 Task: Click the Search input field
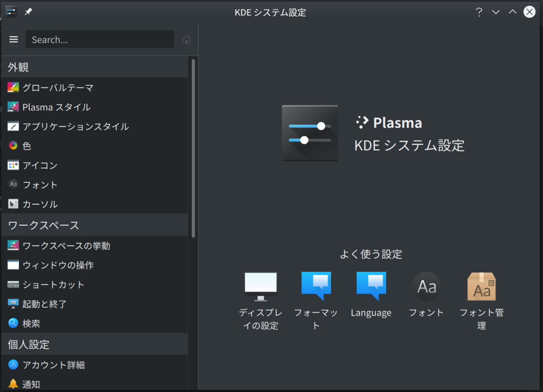100,39
